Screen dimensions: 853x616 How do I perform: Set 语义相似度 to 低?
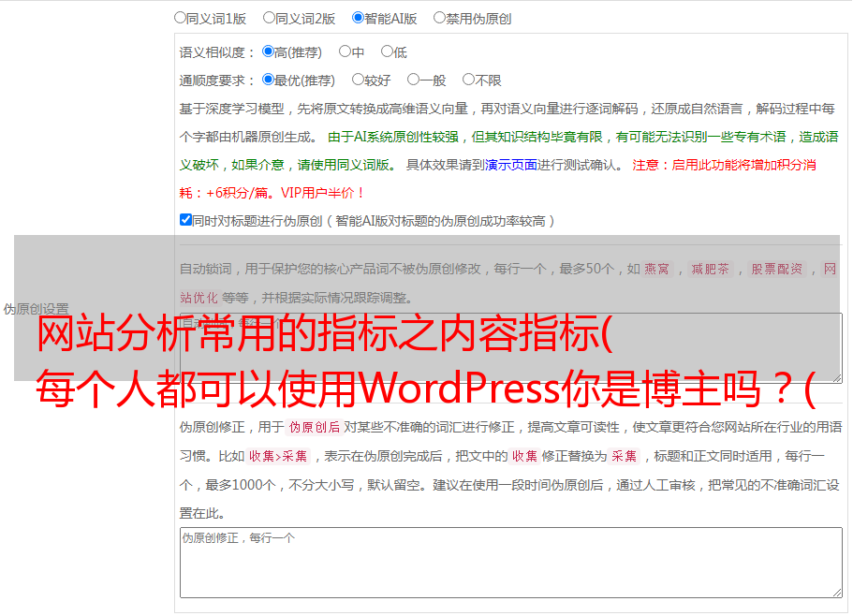click(387, 51)
